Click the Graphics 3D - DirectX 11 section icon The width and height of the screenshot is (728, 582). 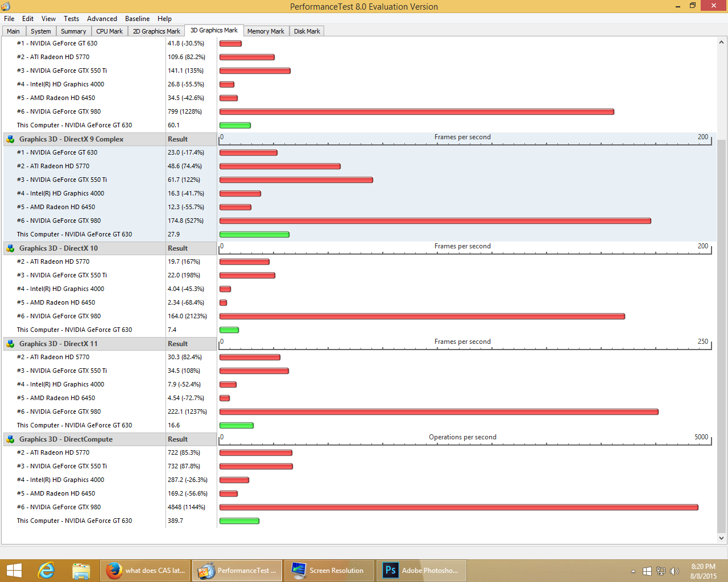pyautogui.click(x=10, y=344)
